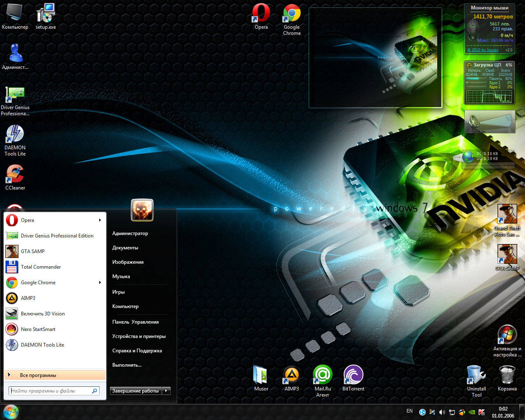Select BitTorrent desktop shortcut
Viewport: 525px width, 420px height.
pyautogui.click(x=353, y=378)
